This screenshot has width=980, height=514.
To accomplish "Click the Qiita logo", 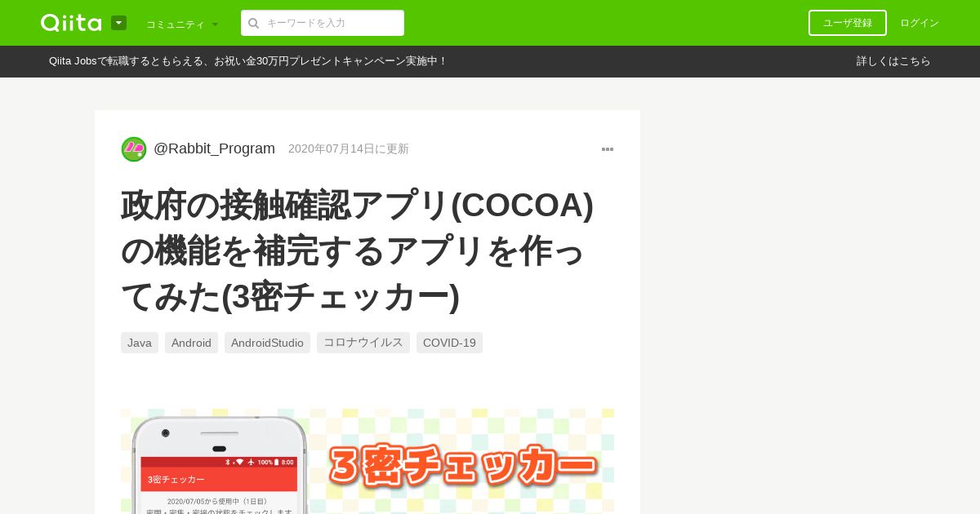I will click(71, 23).
